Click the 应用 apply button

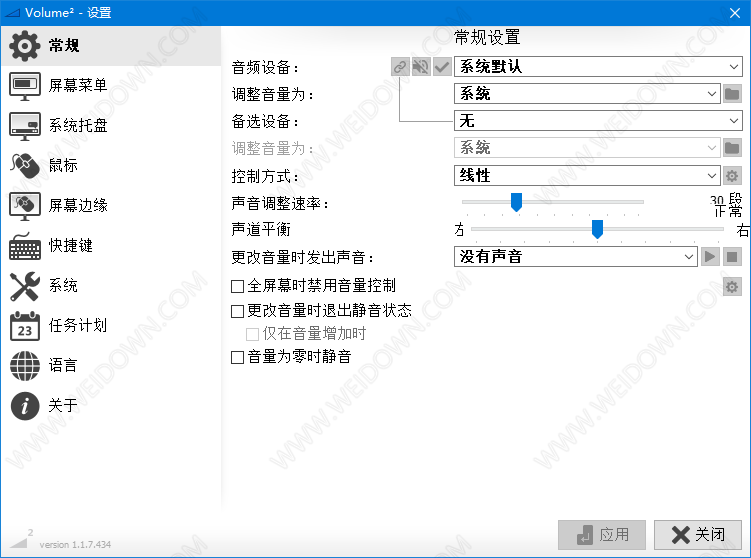tap(602, 535)
